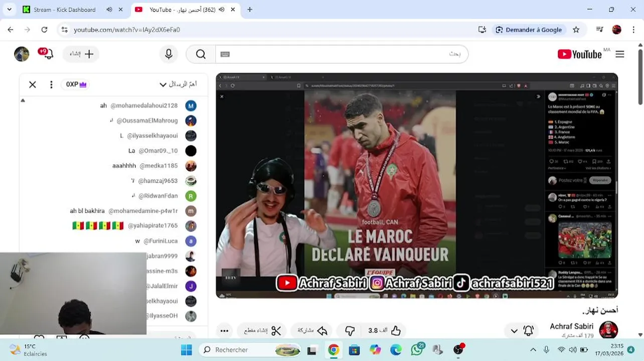
Task: Click the taskbar Rechercher search box
Action: 250,349
